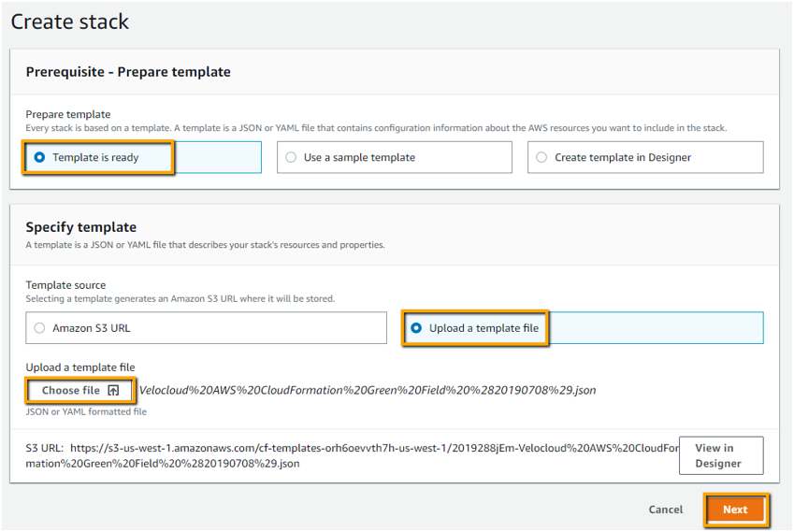Click the 'Template source' field label
794x532 pixels.
[x=65, y=285]
